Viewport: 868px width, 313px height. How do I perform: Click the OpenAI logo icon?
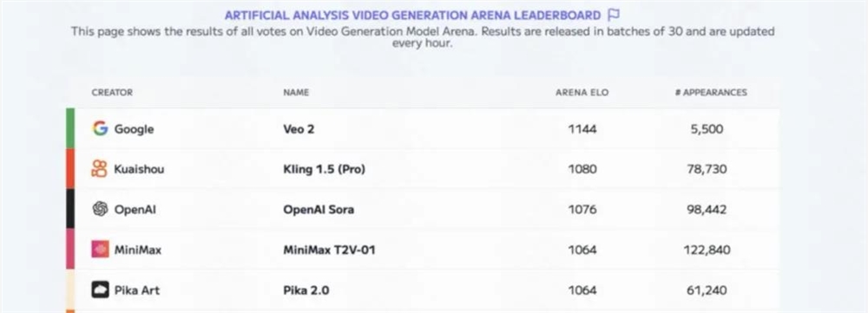click(x=100, y=209)
